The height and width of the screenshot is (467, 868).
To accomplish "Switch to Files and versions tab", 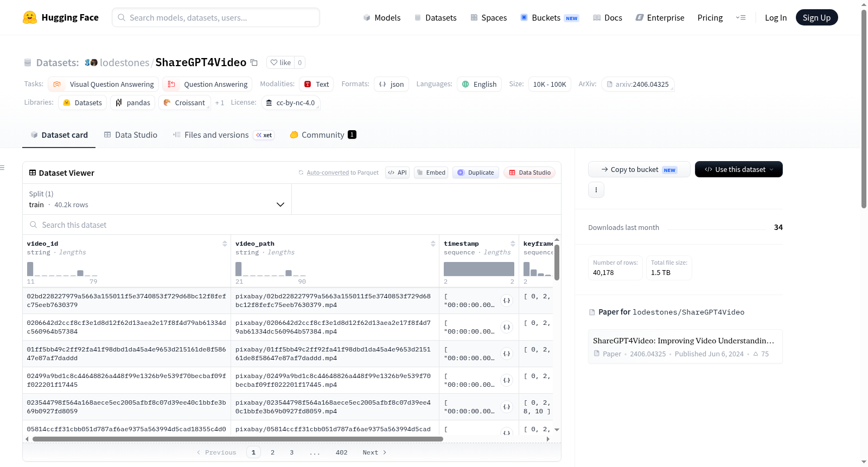I will pyautogui.click(x=224, y=135).
